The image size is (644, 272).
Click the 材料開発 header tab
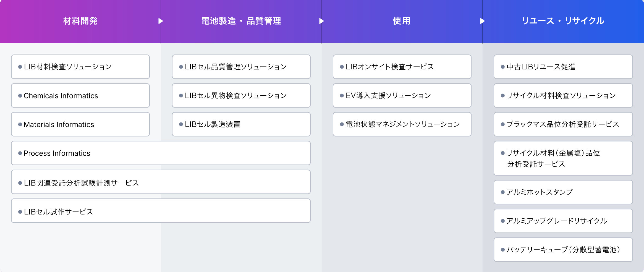point(80,21)
